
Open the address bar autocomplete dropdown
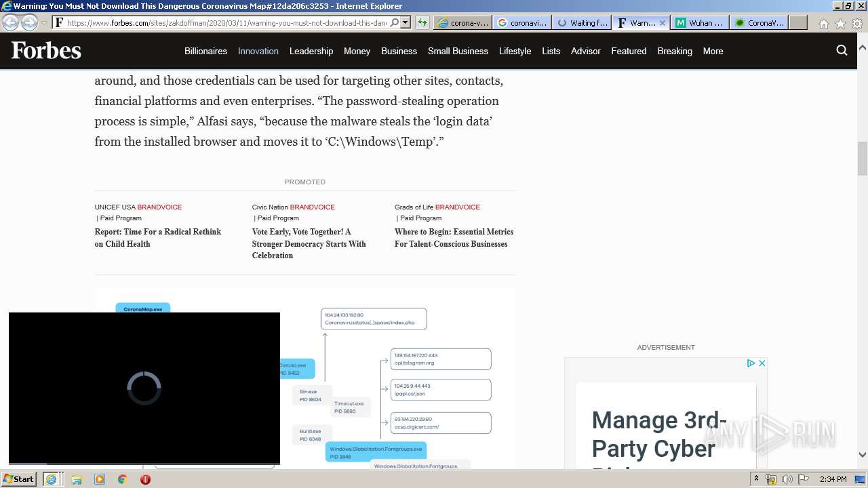406,22
